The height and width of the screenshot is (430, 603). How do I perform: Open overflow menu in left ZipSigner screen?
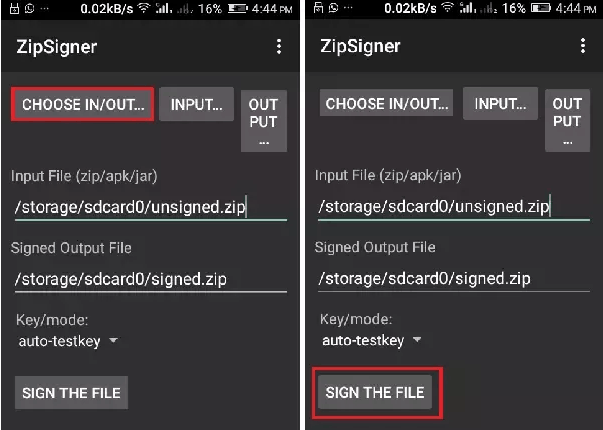279,47
